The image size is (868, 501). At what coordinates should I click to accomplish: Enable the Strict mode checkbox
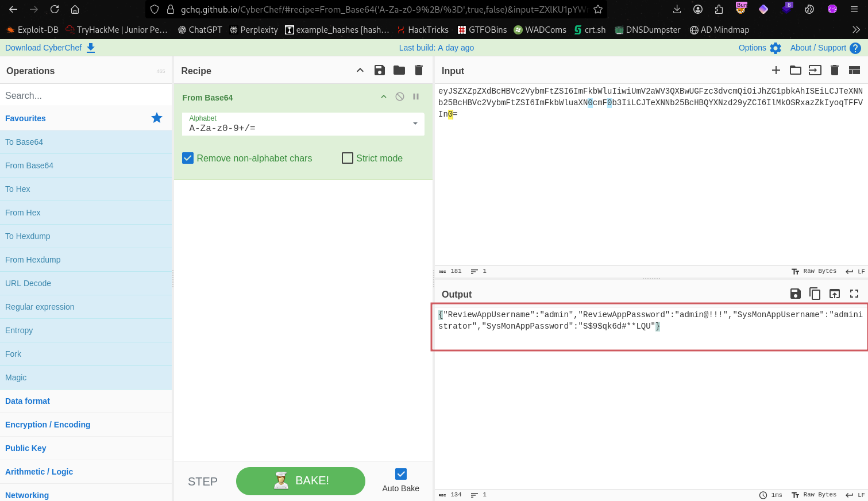click(x=348, y=158)
